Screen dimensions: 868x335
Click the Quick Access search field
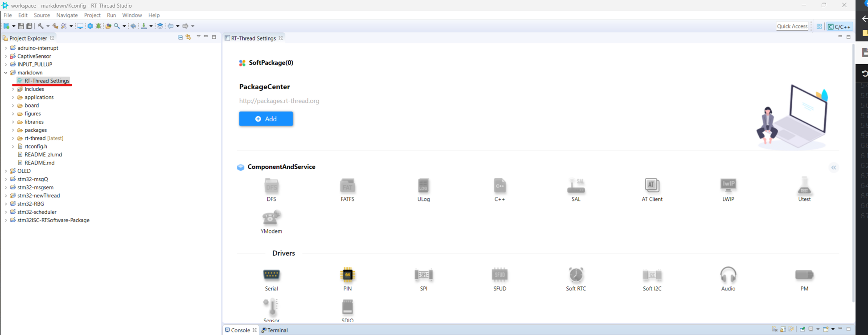792,26
